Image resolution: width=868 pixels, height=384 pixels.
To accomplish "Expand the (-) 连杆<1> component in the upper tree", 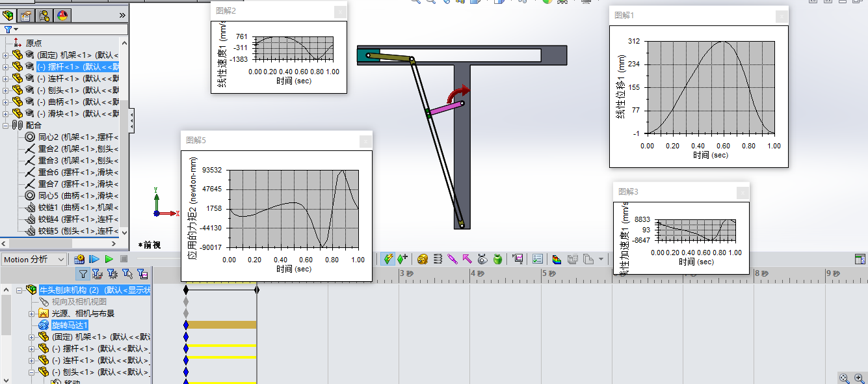I will tap(5, 78).
